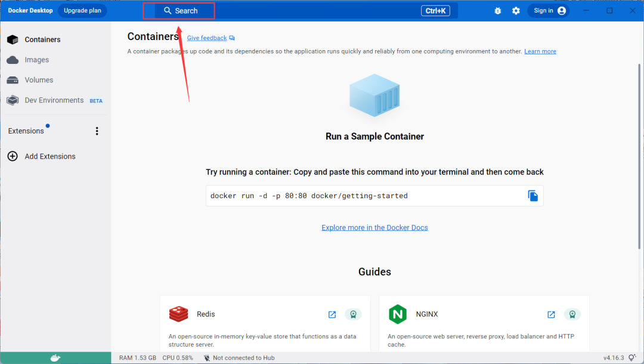Click the Redis guide badge icon
The height and width of the screenshot is (364, 644).
coord(353,314)
